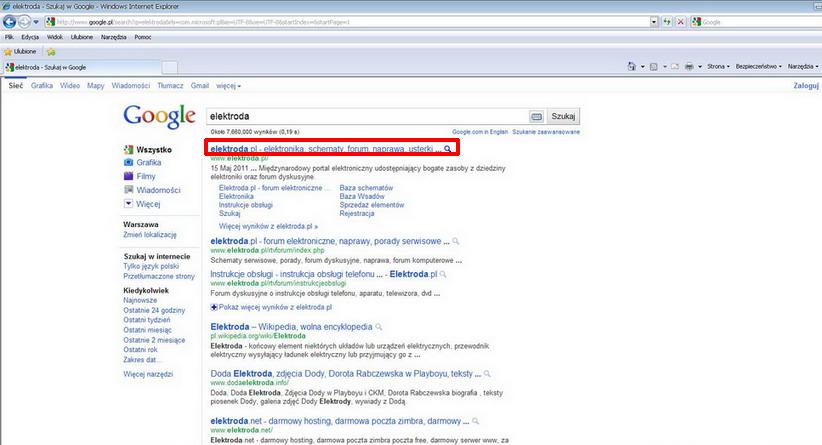Image resolution: width=822 pixels, height=445 pixels.
Task: Expand the sidebar Więcej arrow icon
Action: tap(128, 203)
